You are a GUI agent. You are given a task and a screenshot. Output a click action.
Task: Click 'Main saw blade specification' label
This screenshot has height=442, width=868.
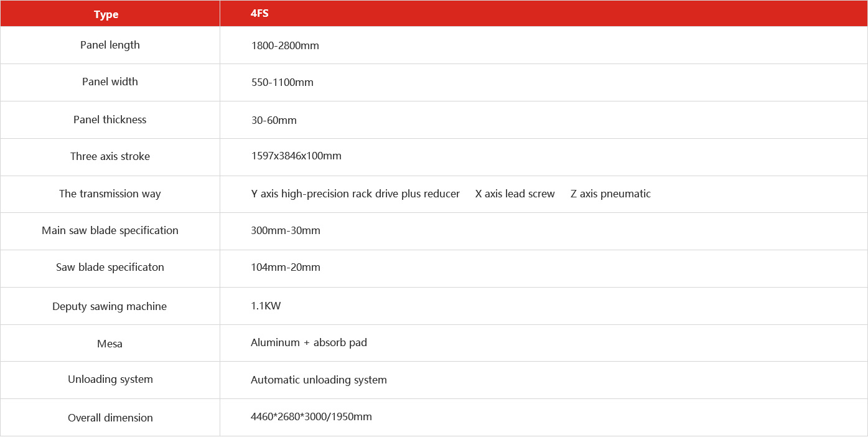(x=110, y=230)
